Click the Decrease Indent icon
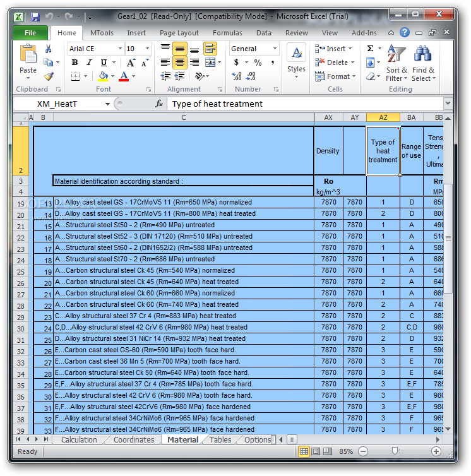 pos(165,76)
